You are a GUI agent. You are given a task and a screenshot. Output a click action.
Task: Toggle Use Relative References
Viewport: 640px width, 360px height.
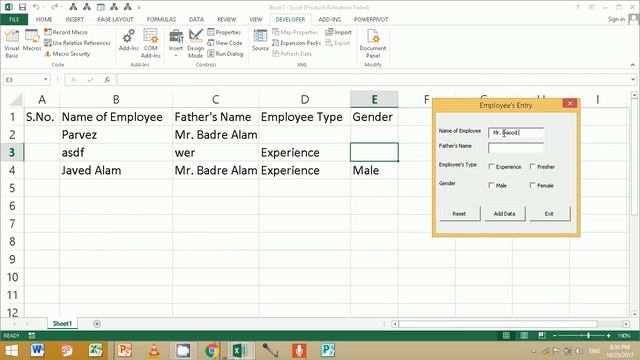(x=77, y=43)
